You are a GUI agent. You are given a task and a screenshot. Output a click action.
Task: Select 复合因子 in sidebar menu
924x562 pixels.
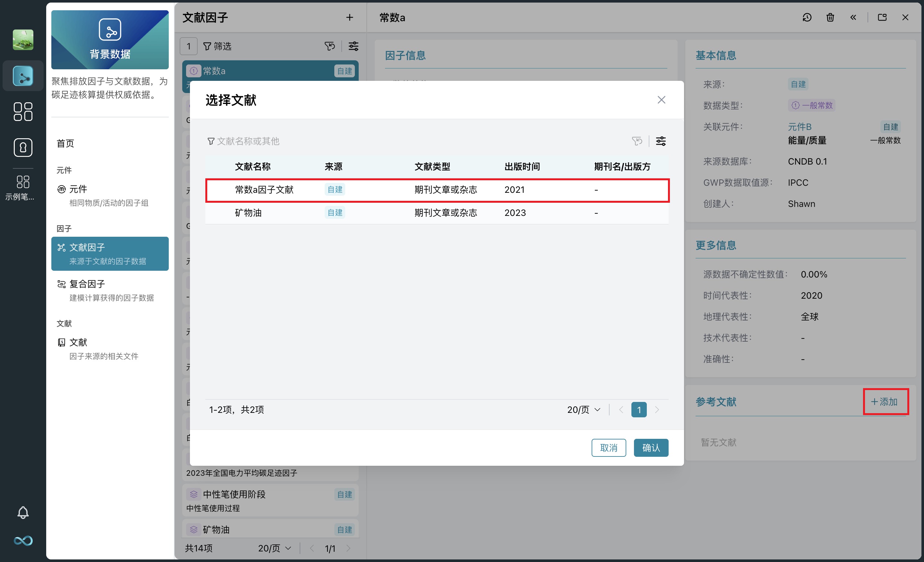[87, 284]
